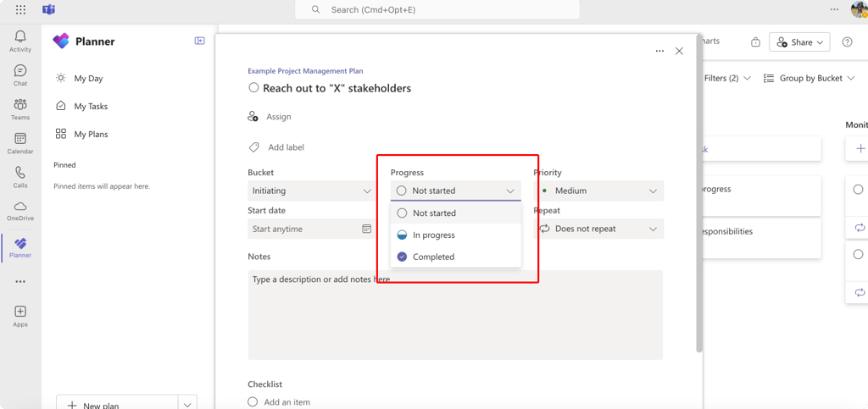868x409 pixels.
Task: Click the Planner heading text
Action: (x=95, y=41)
